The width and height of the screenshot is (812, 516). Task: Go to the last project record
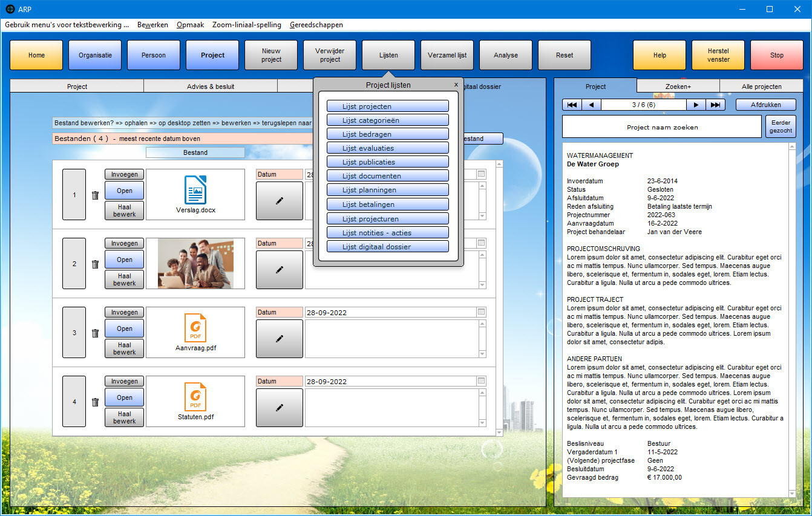[715, 105]
